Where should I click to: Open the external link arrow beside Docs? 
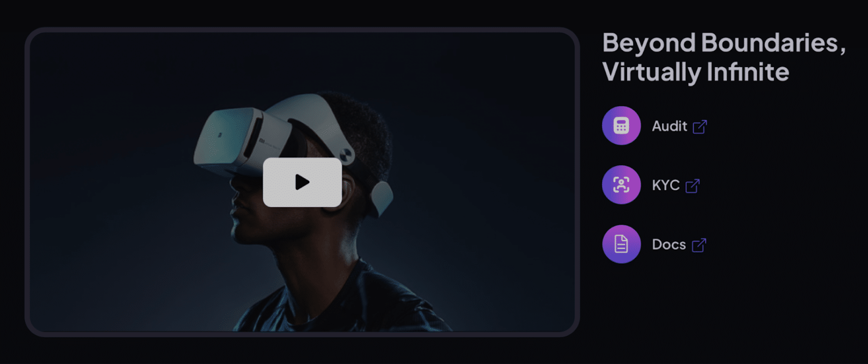(x=699, y=245)
